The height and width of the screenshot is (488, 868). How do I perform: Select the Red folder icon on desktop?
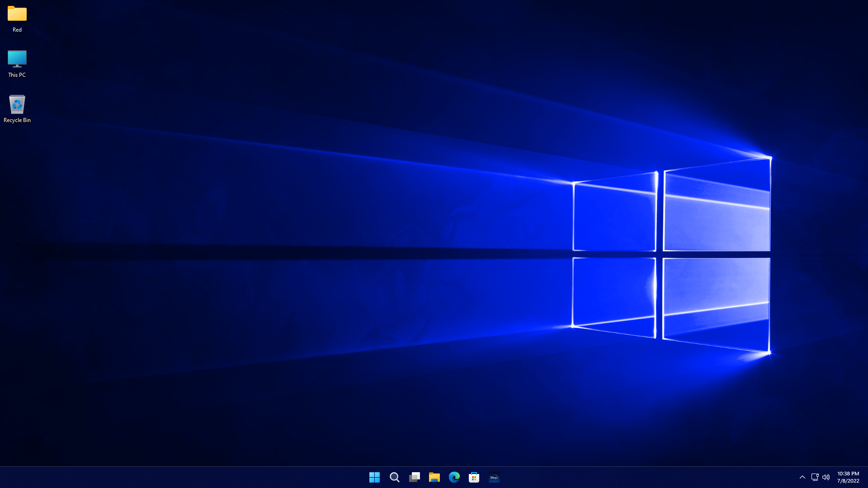(17, 14)
